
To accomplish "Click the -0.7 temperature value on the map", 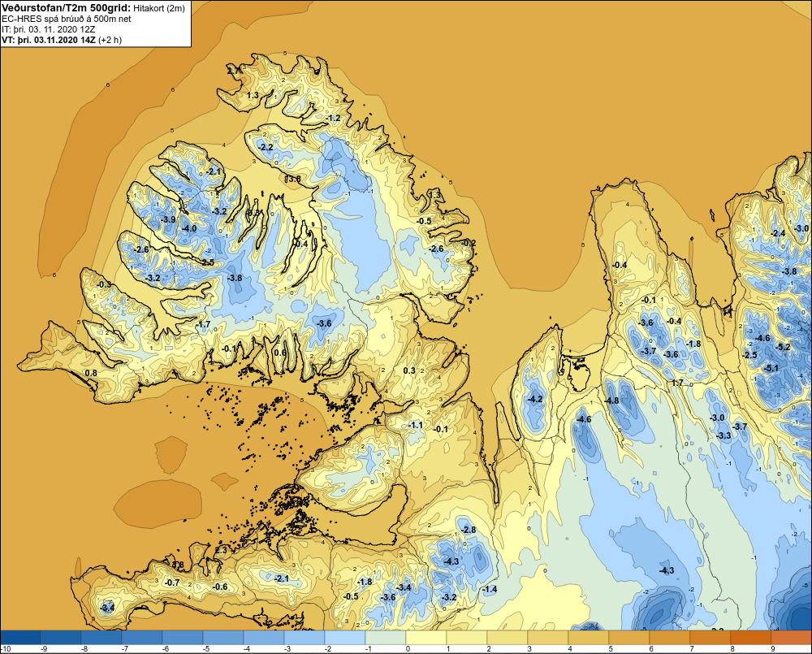I will [172, 583].
